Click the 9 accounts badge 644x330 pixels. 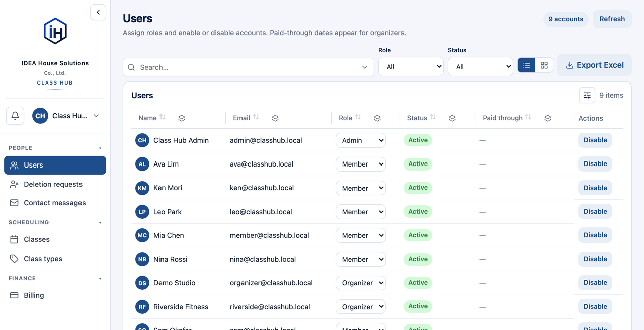pos(566,19)
